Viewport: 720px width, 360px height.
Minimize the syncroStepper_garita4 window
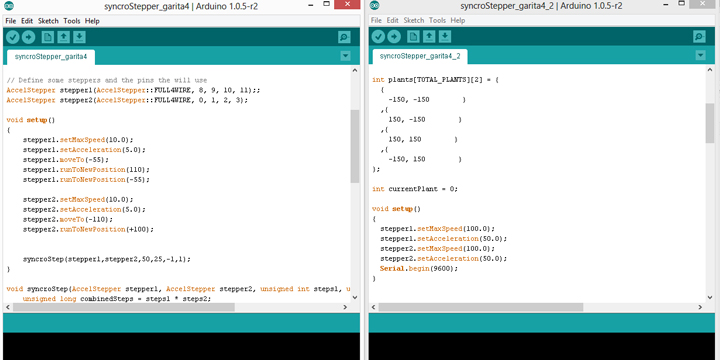point(312,5)
